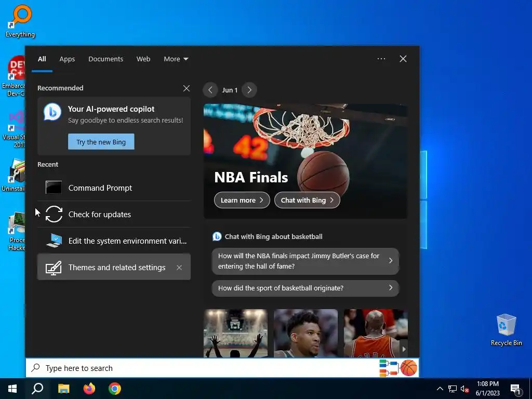
Task: Click the basketball graphic in search box
Action: tap(408, 368)
